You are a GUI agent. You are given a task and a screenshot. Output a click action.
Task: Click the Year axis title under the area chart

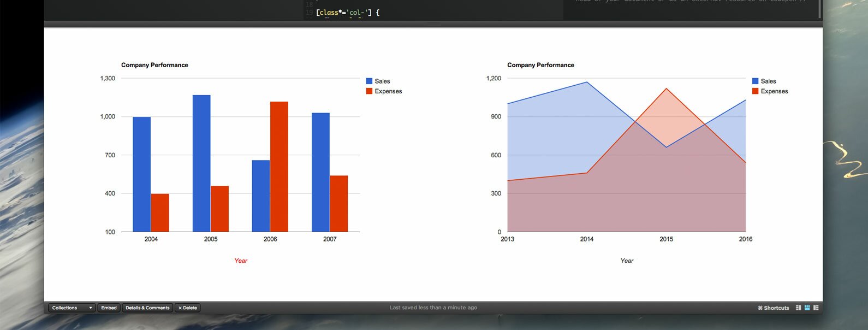click(x=627, y=261)
